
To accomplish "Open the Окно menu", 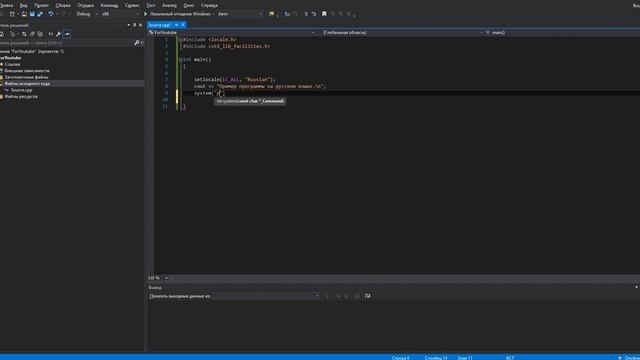I will (x=189, y=5).
